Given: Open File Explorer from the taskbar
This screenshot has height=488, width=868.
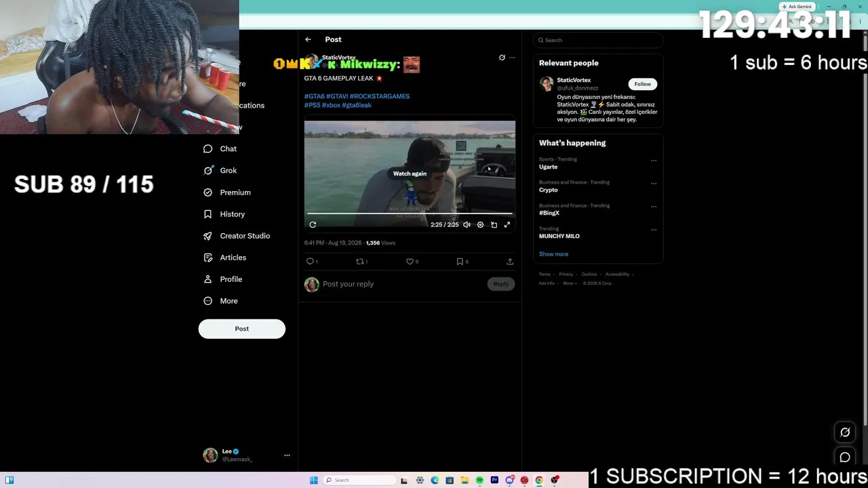Looking at the screenshot, I should [x=465, y=481].
